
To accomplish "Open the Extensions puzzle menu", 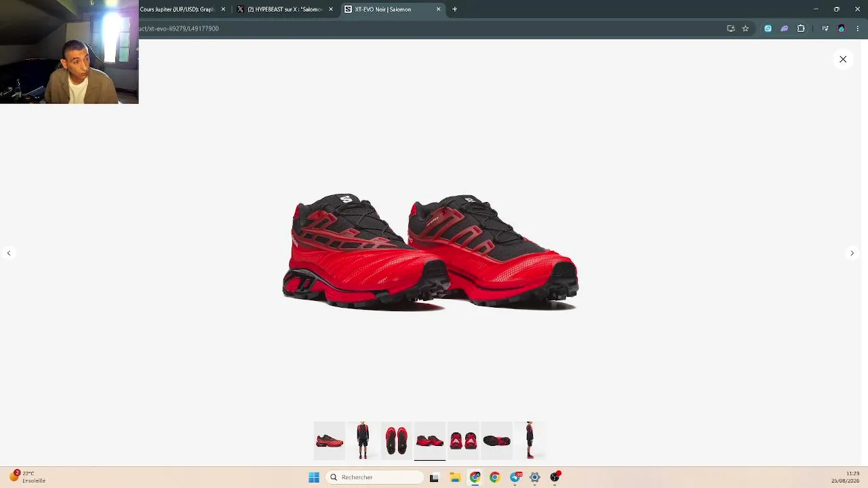I will pos(801,28).
